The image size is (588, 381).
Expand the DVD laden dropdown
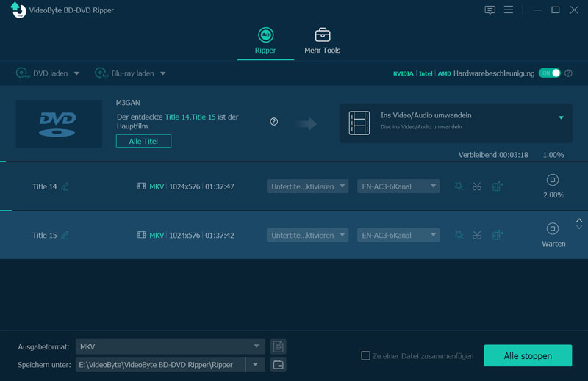tap(76, 73)
